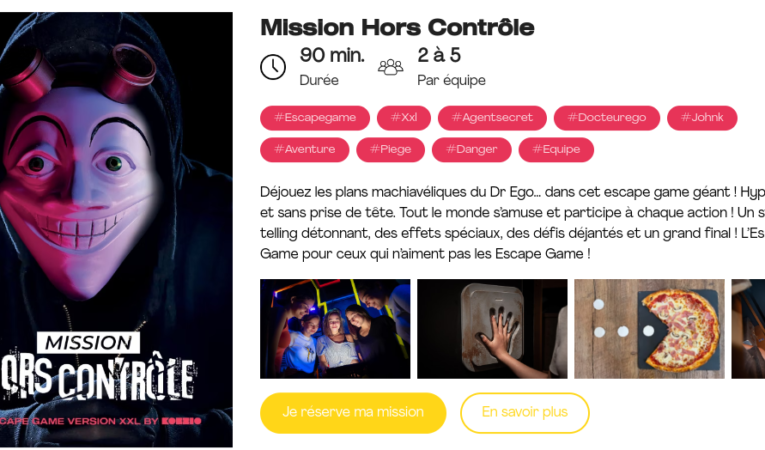This screenshot has height=450, width=765.
Task: Choose the #Equipe tag pill
Action: 556,149
